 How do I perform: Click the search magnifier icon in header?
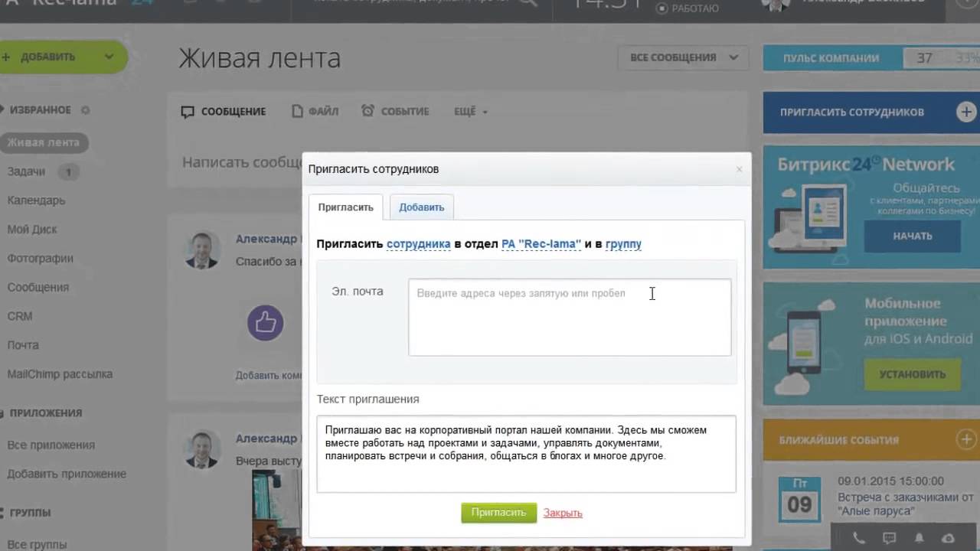[x=529, y=3]
